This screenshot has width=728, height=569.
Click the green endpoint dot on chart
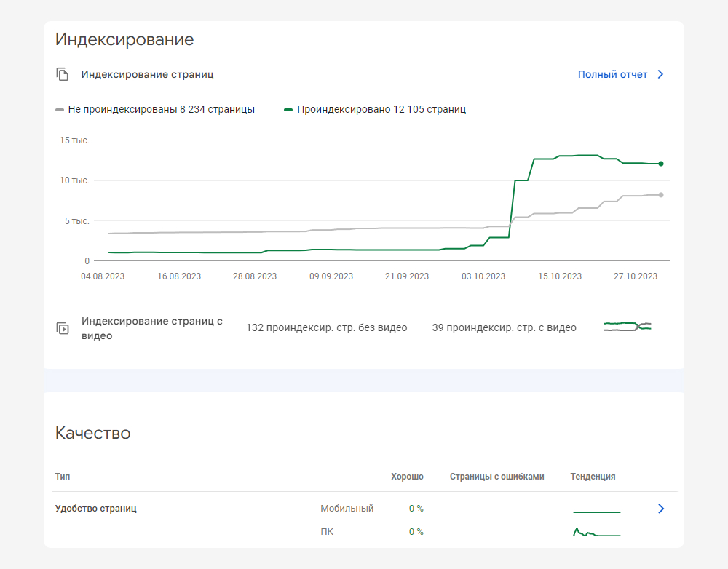pyautogui.click(x=661, y=164)
